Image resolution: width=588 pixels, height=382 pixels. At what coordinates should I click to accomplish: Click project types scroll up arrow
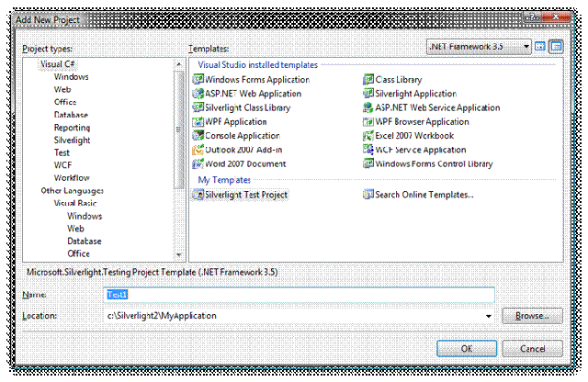coord(179,64)
